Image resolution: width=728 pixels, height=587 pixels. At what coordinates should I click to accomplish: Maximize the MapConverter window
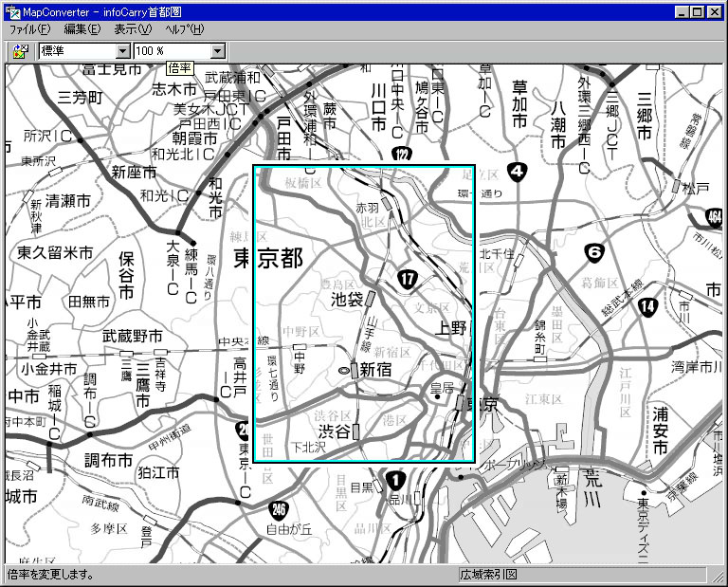tap(697, 11)
